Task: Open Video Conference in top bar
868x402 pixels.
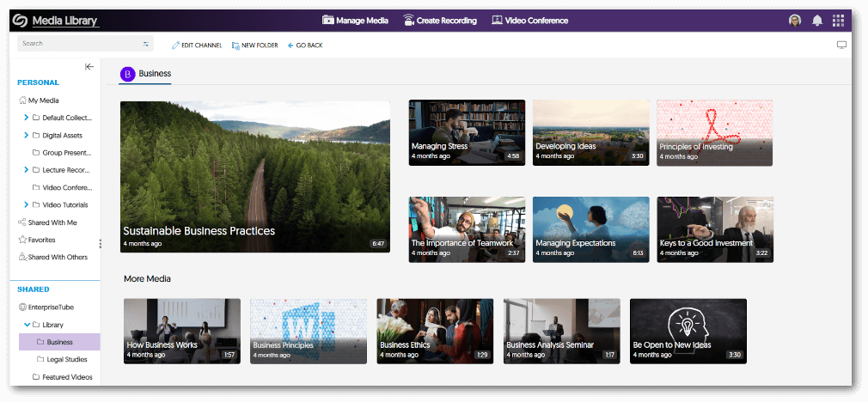Action: click(x=529, y=21)
